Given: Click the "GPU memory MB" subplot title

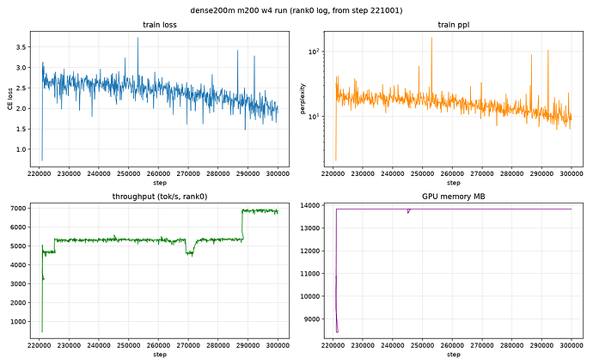Looking at the screenshot, I should click(x=454, y=197).
